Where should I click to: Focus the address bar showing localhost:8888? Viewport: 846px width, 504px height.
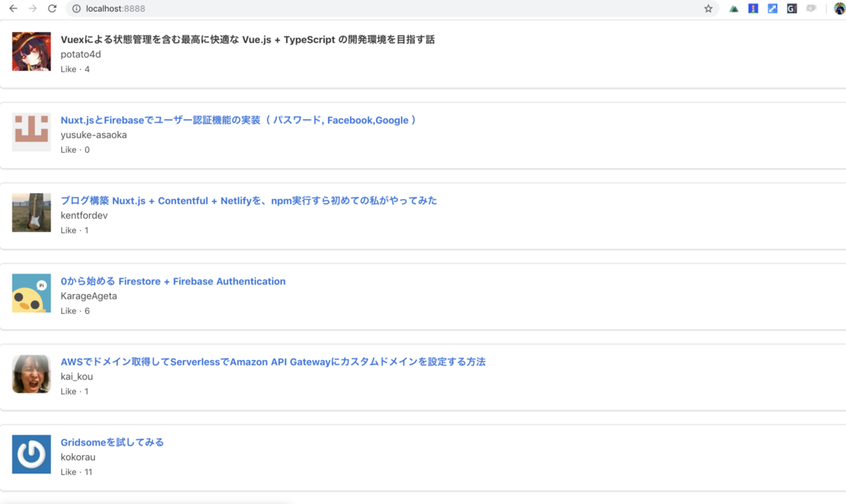392,8
